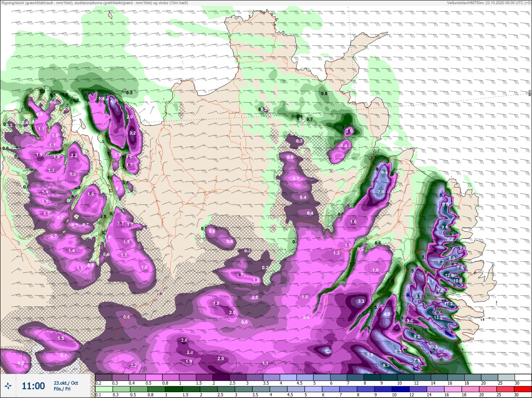Click the value 3.3 in the dark purple area
Image resolution: width=532 pixels, height=398 pixels.
click(361, 301)
